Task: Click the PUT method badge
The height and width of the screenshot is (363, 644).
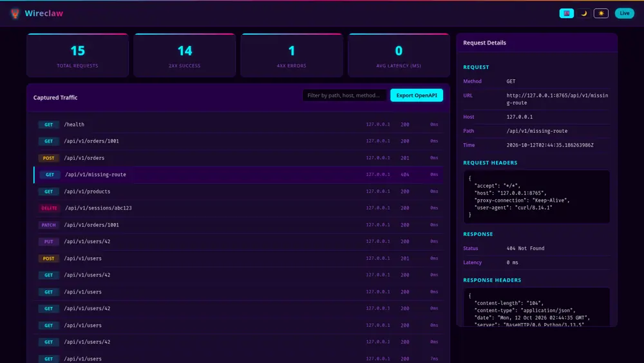Action: coord(48,242)
